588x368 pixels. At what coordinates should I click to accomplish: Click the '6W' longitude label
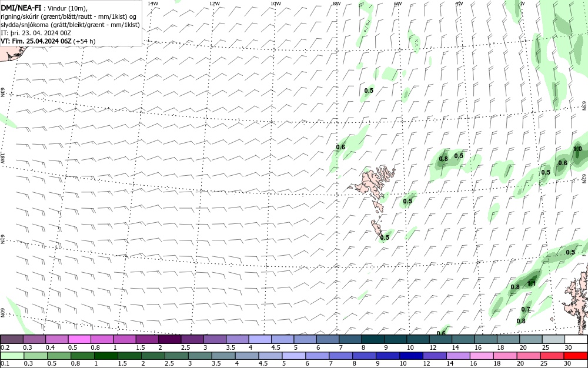tap(398, 4)
